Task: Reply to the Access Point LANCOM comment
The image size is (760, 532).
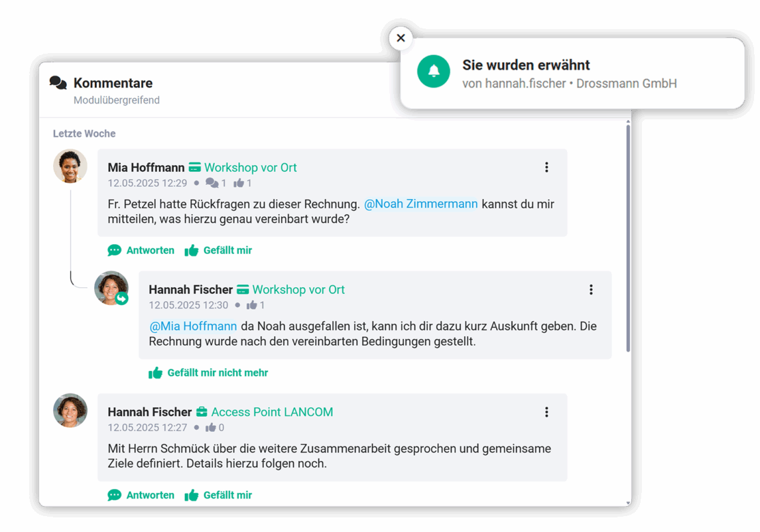Action: click(x=141, y=495)
